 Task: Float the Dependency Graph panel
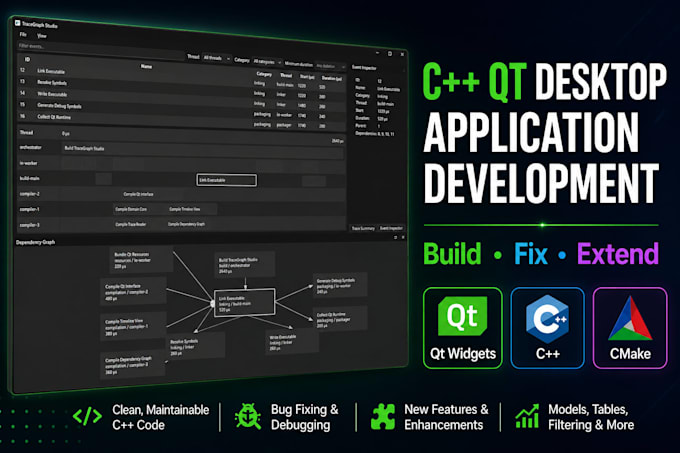(x=395, y=238)
